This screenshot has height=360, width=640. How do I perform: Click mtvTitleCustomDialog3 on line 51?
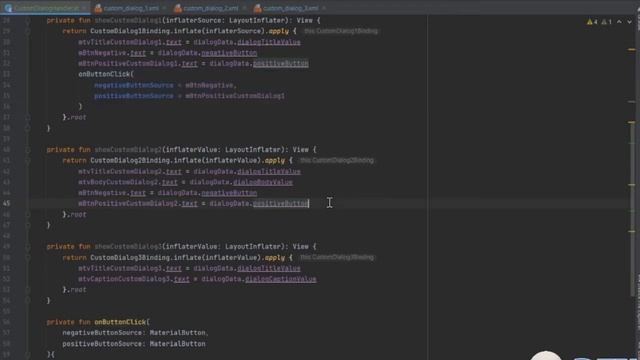pos(120,268)
